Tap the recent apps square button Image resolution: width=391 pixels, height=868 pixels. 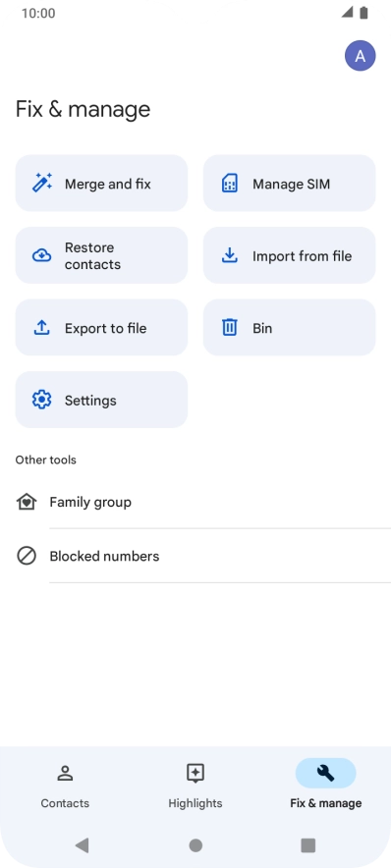click(307, 844)
